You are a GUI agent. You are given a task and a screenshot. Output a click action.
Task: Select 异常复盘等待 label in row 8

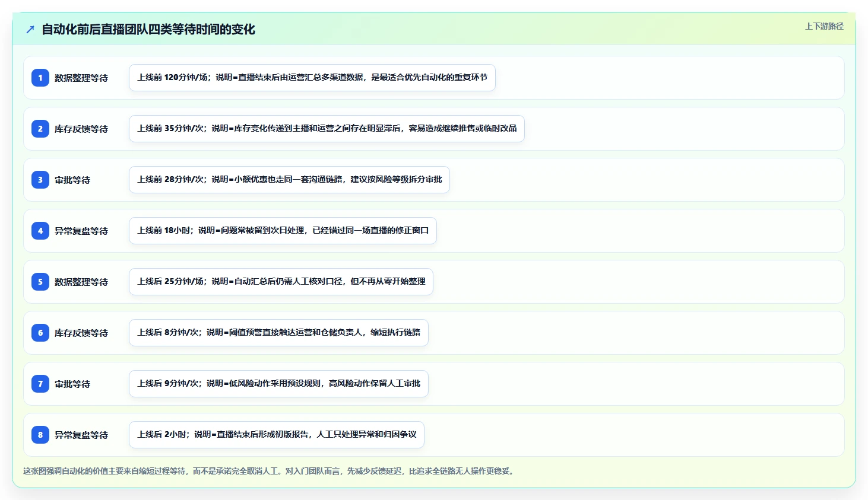(x=81, y=435)
